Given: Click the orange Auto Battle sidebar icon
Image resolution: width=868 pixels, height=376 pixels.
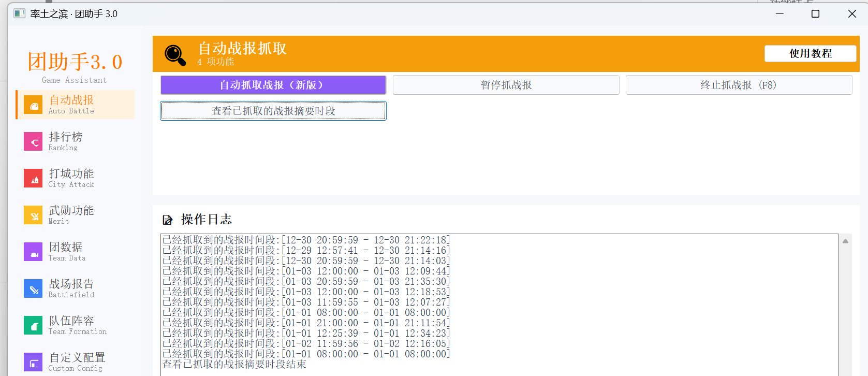Looking at the screenshot, I should 33,105.
